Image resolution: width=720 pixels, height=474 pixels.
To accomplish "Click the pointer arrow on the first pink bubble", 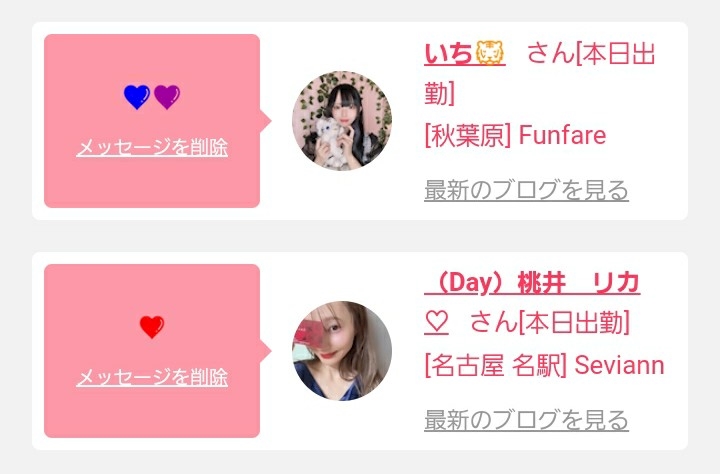I will [x=266, y=121].
